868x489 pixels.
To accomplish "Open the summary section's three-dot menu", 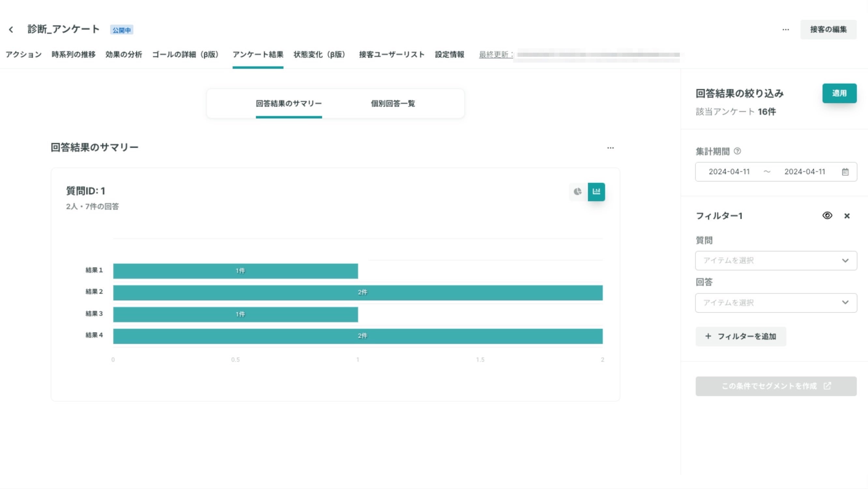I will pos(610,148).
